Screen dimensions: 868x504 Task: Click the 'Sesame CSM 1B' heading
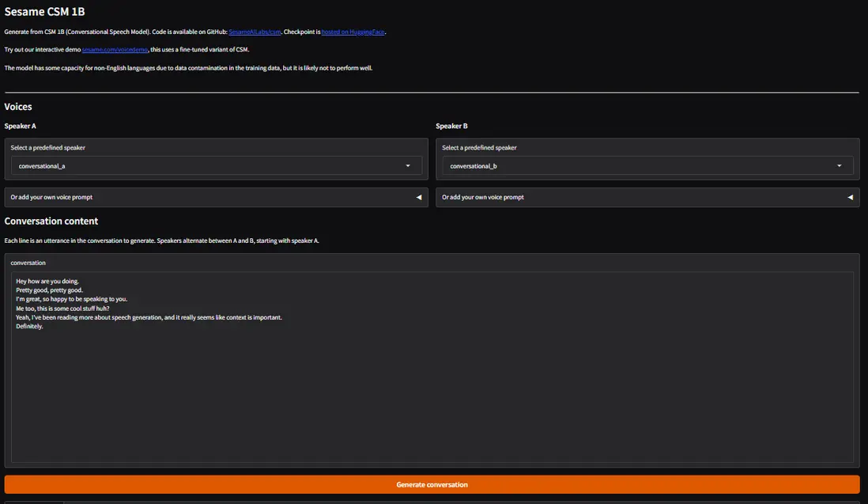[45, 12]
